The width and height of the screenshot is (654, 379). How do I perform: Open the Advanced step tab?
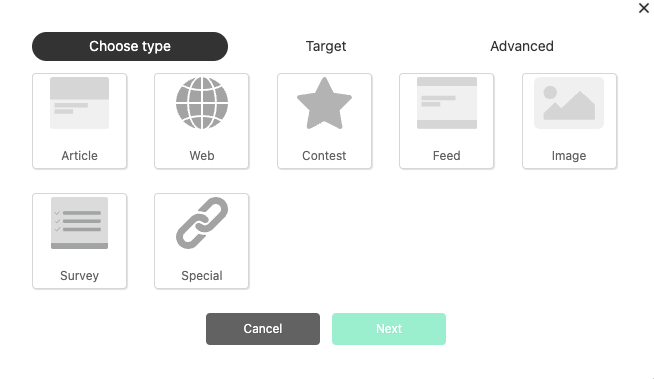click(522, 46)
